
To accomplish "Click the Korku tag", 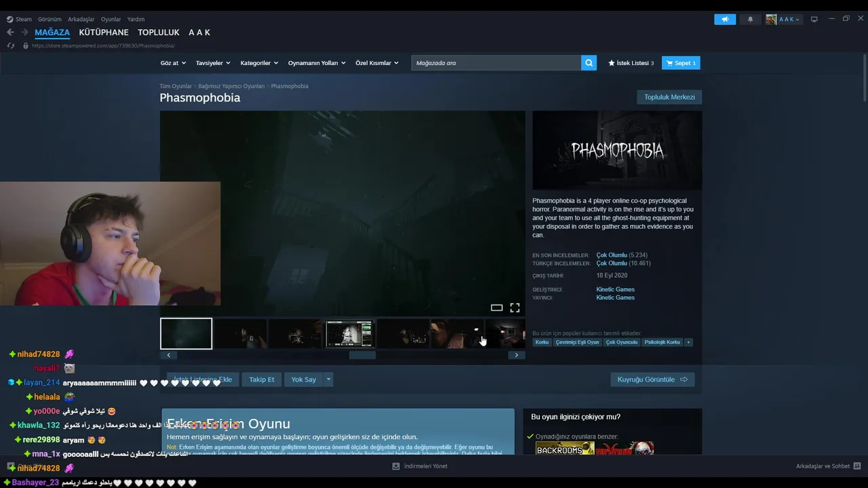I will tap(542, 342).
